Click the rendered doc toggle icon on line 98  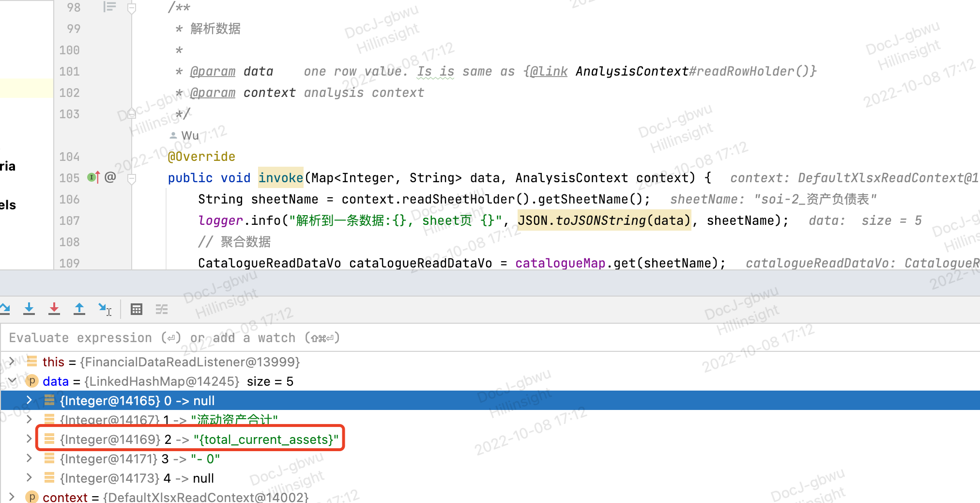[109, 7]
